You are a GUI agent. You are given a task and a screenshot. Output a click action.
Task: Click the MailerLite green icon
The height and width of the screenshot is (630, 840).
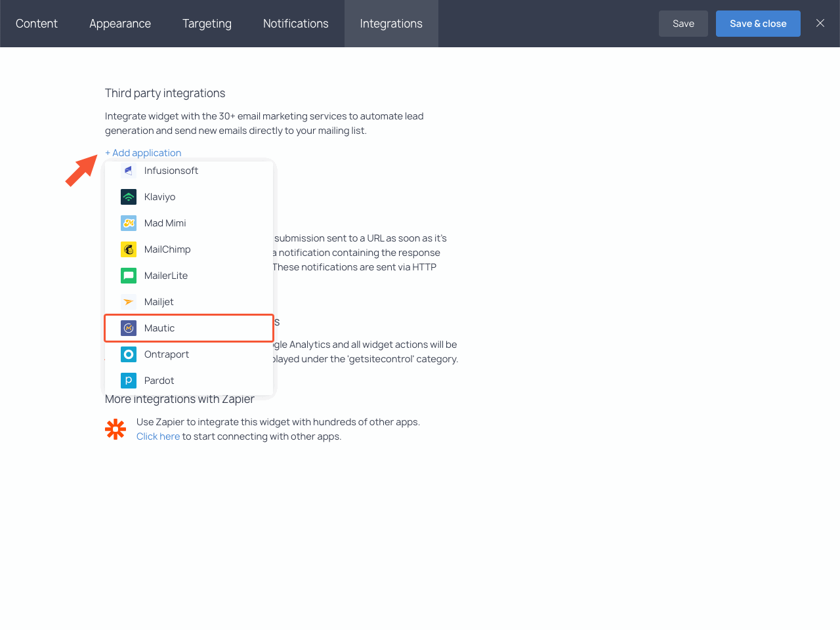pyautogui.click(x=129, y=276)
